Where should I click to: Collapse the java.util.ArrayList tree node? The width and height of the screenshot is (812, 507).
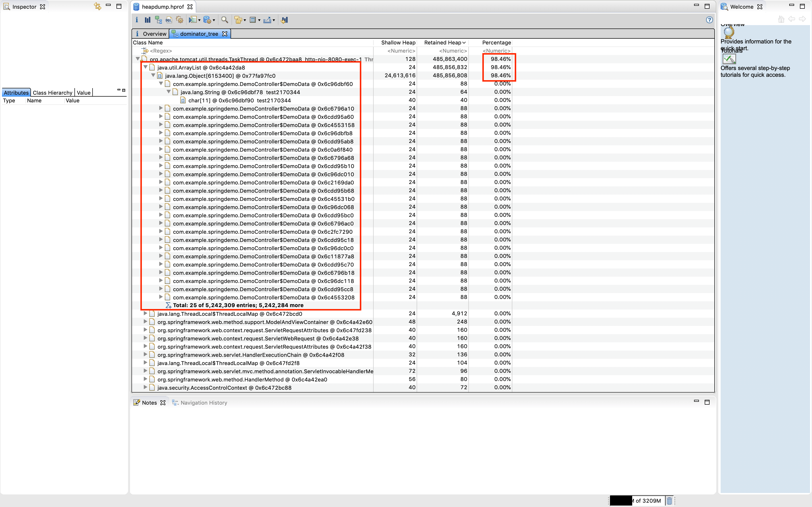coord(146,67)
